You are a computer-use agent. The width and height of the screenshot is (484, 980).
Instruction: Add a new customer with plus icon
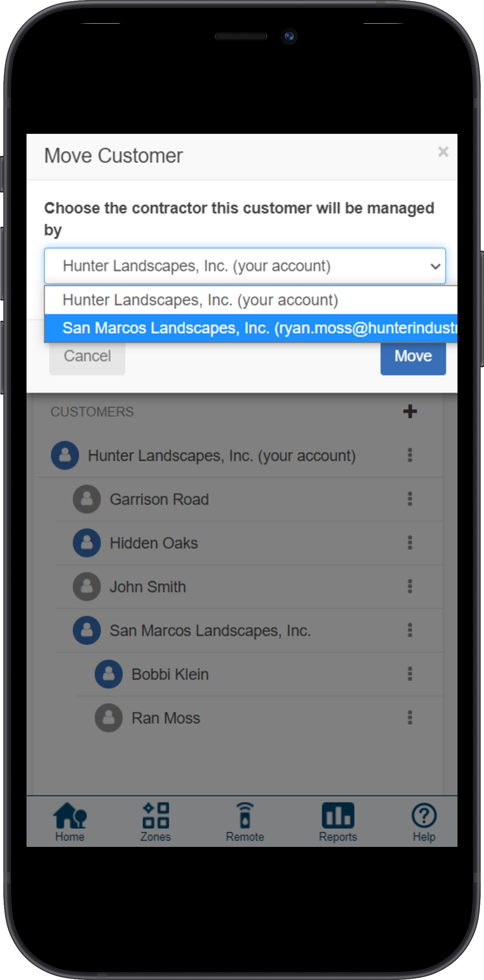[x=410, y=411]
